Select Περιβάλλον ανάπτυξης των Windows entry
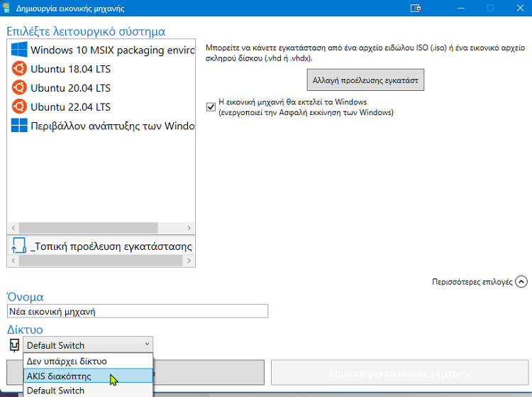Viewport: 532px width, 397px height. 101,126
